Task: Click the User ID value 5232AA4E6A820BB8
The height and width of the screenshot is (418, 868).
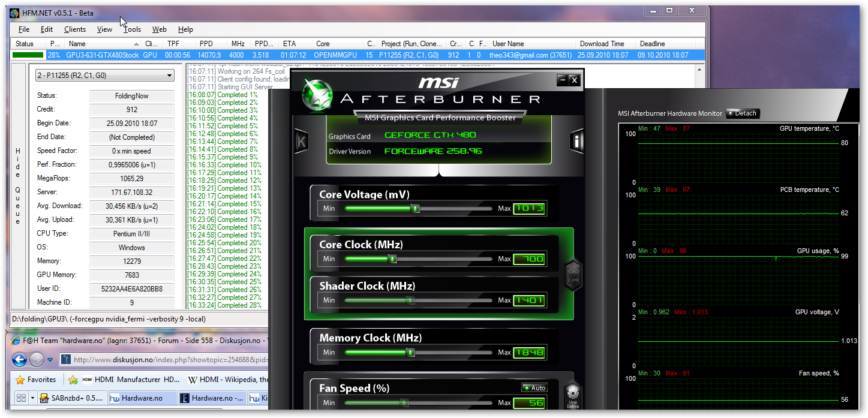Action: pyautogui.click(x=132, y=289)
